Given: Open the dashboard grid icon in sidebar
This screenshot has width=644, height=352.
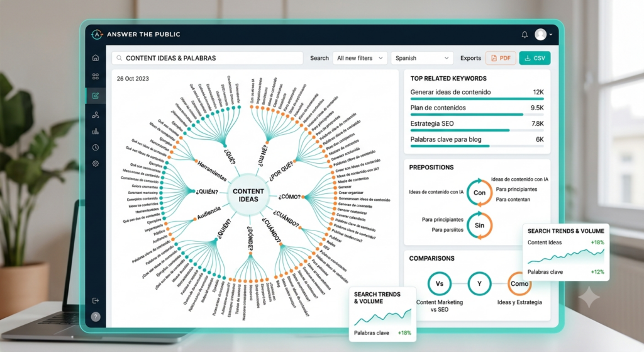Looking at the screenshot, I should tap(96, 76).
